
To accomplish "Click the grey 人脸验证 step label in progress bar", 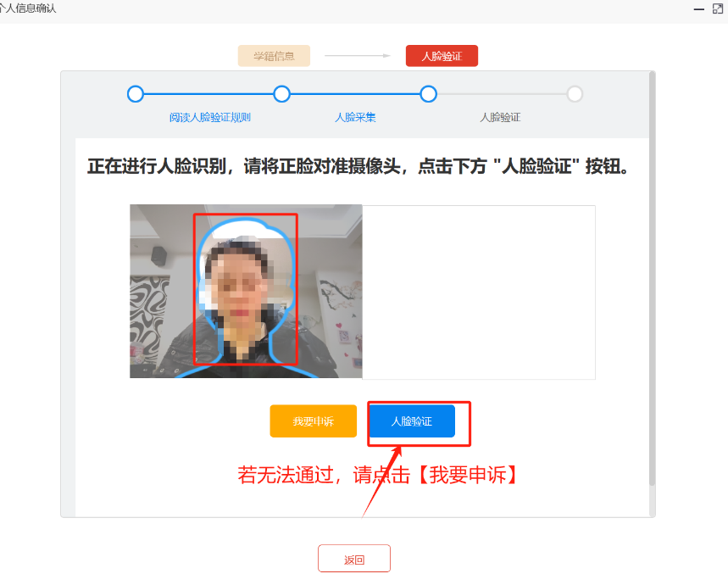I will 500,117.
